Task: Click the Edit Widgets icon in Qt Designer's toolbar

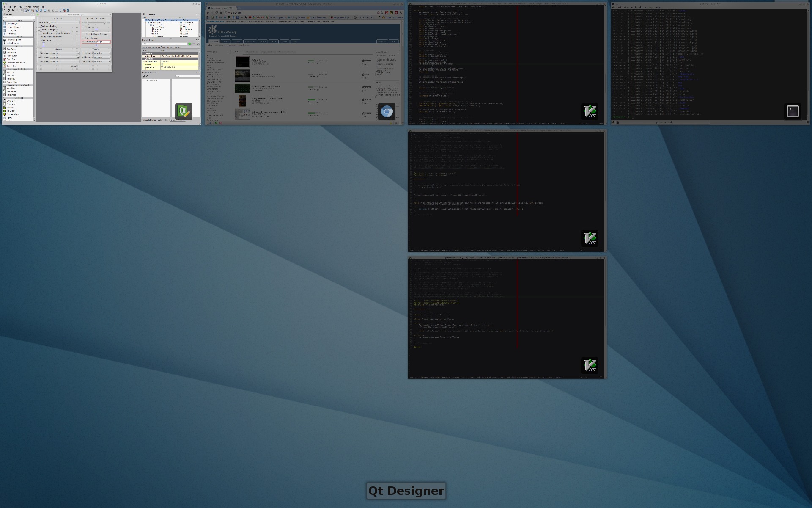Action: [x=25, y=11]
